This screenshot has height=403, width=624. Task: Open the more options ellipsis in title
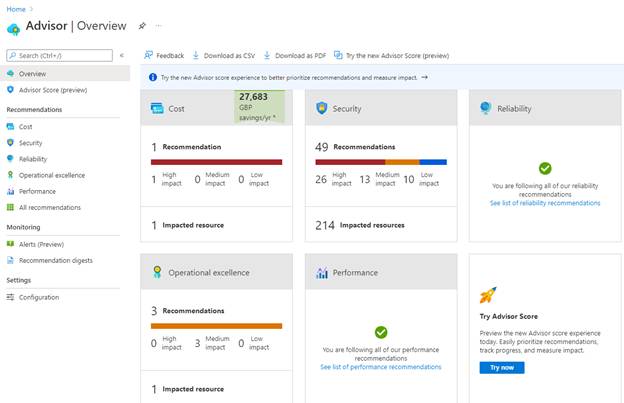[158, 26]
